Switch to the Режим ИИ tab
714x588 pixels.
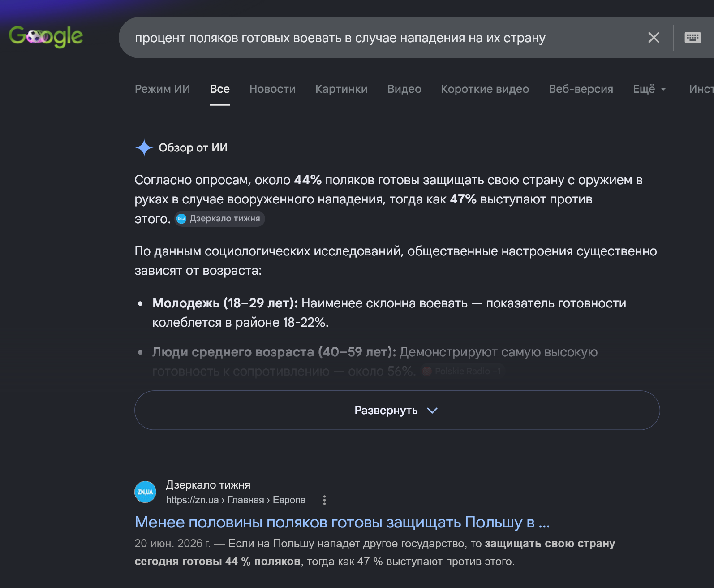point(163,89)
